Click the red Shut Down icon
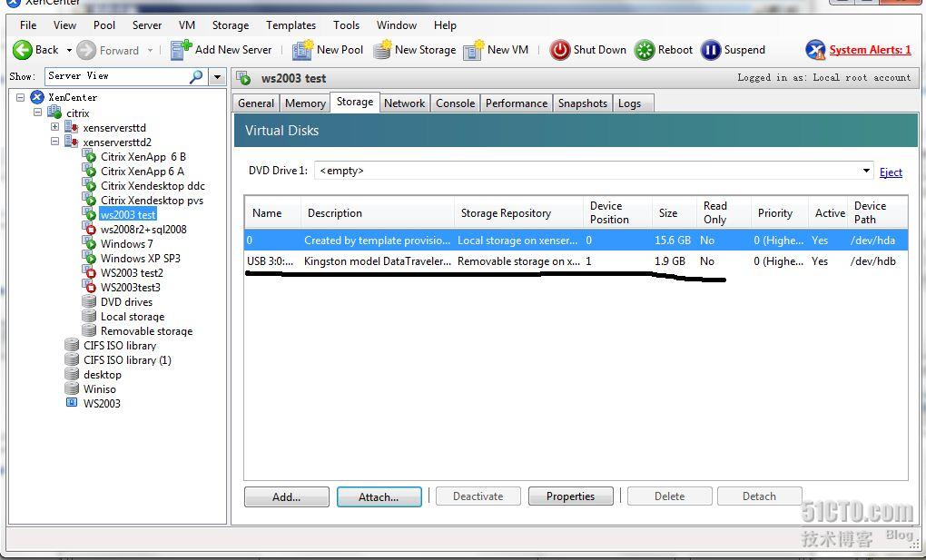This screenshot has height=560, width=926. (x=560, y=50)
